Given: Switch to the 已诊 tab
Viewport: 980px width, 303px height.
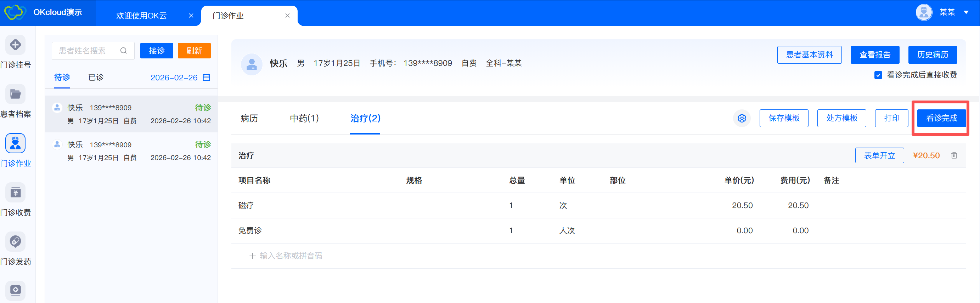Looking at the screenshot, I should (x=96, y=78).
